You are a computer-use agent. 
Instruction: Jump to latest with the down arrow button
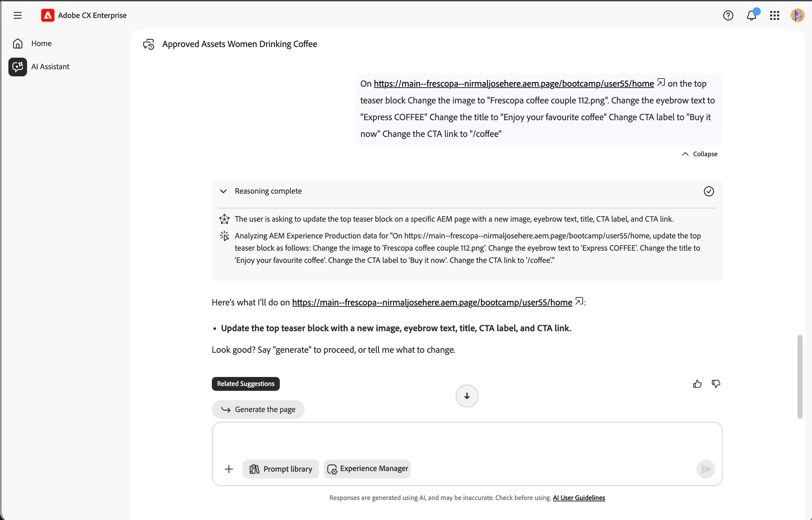tap(467, 396)
